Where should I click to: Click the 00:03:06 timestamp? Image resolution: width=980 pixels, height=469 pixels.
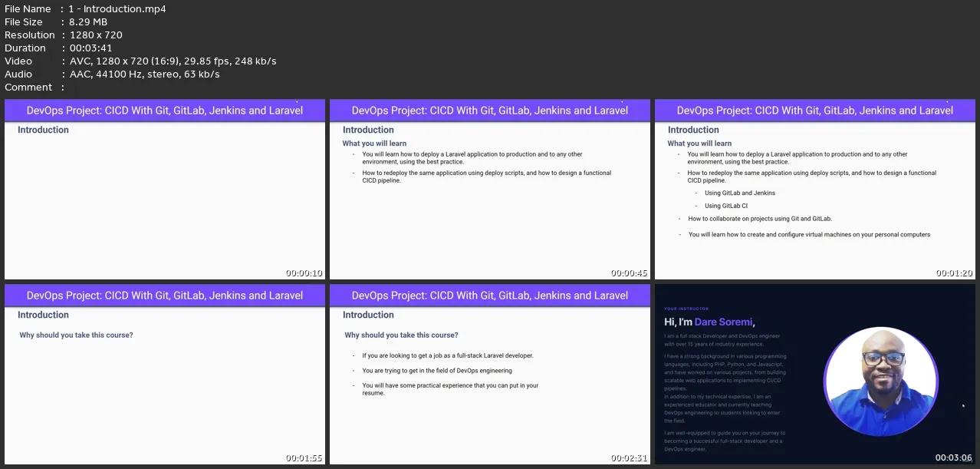pos(955,458)
